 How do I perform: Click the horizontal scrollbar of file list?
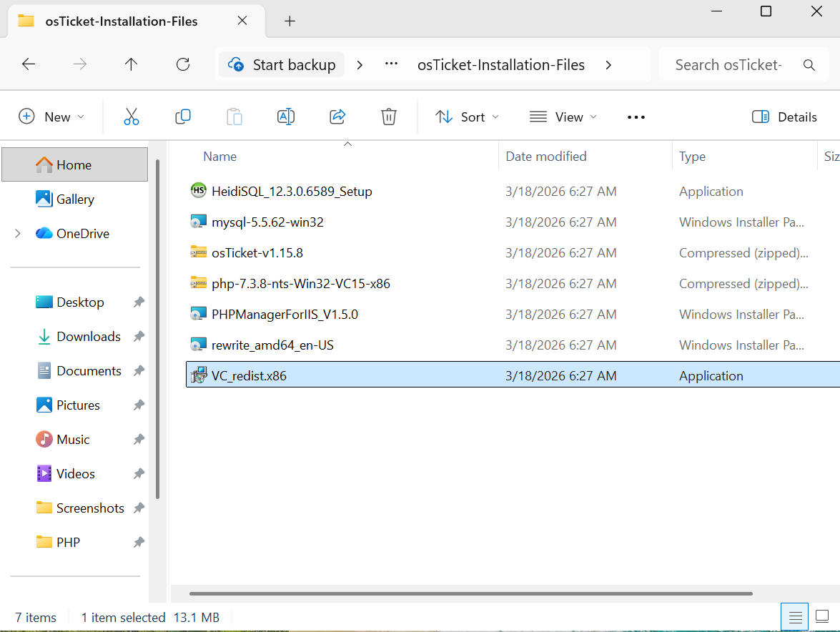[x=471, y=593]
